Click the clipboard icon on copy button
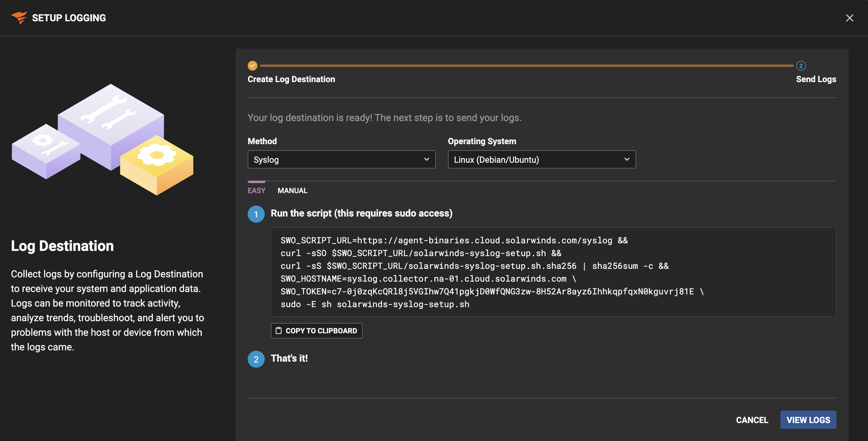 coord(278,330)
